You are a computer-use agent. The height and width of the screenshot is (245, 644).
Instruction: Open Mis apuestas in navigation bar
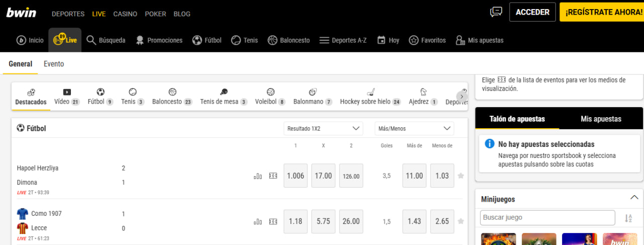coord(479,40)
